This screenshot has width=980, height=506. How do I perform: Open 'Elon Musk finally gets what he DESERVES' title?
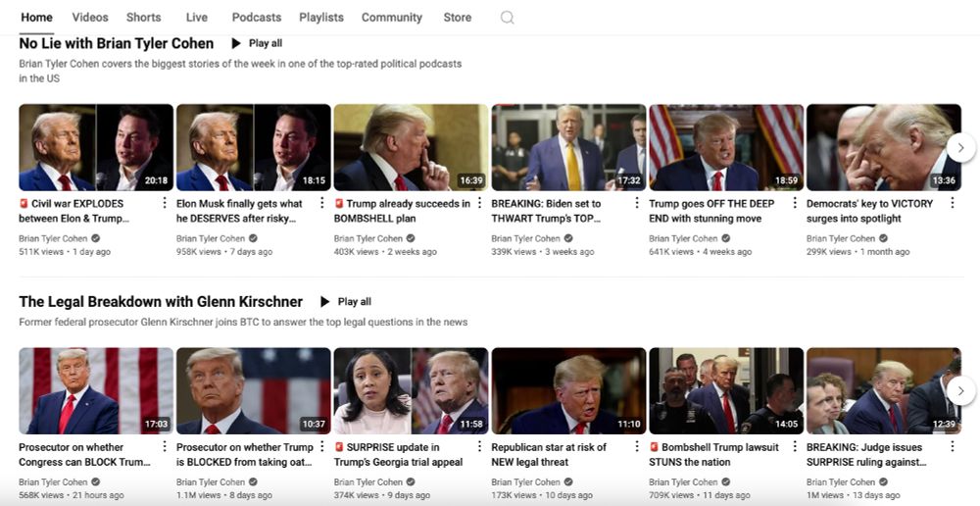pos(239,211)
